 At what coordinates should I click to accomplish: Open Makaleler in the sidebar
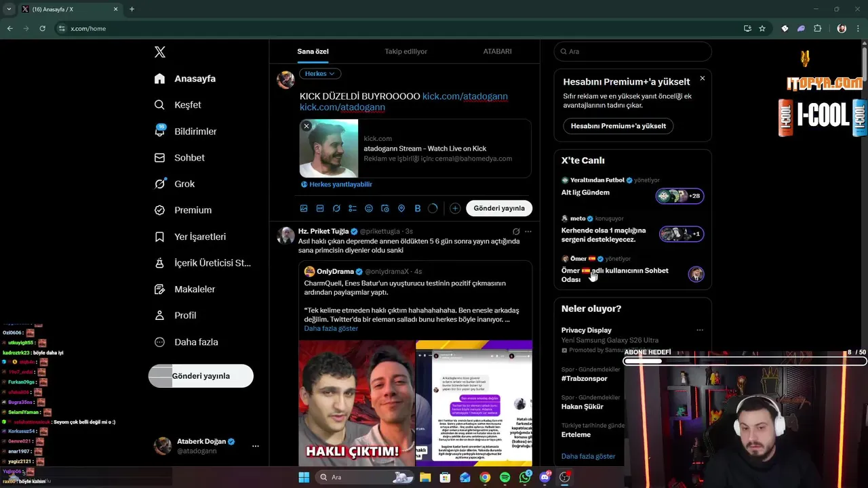185,289
